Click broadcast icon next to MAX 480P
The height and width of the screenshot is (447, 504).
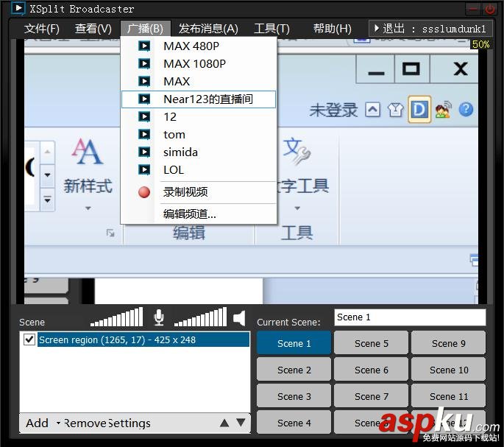coord(144,46)
